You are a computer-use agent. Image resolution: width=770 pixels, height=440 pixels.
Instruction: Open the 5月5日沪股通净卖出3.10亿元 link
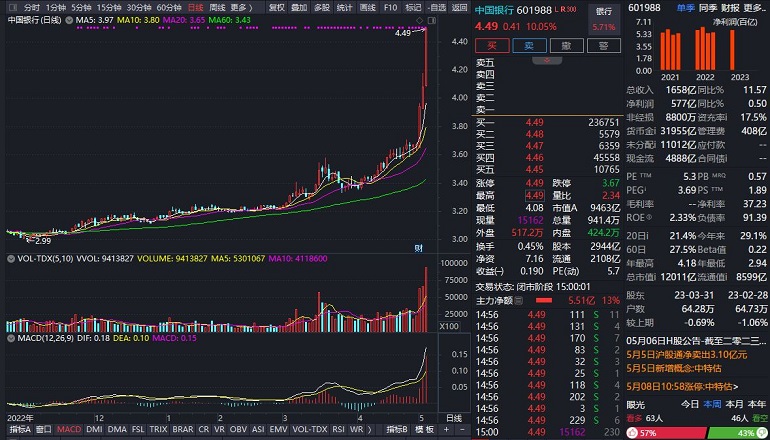(687, 354)
